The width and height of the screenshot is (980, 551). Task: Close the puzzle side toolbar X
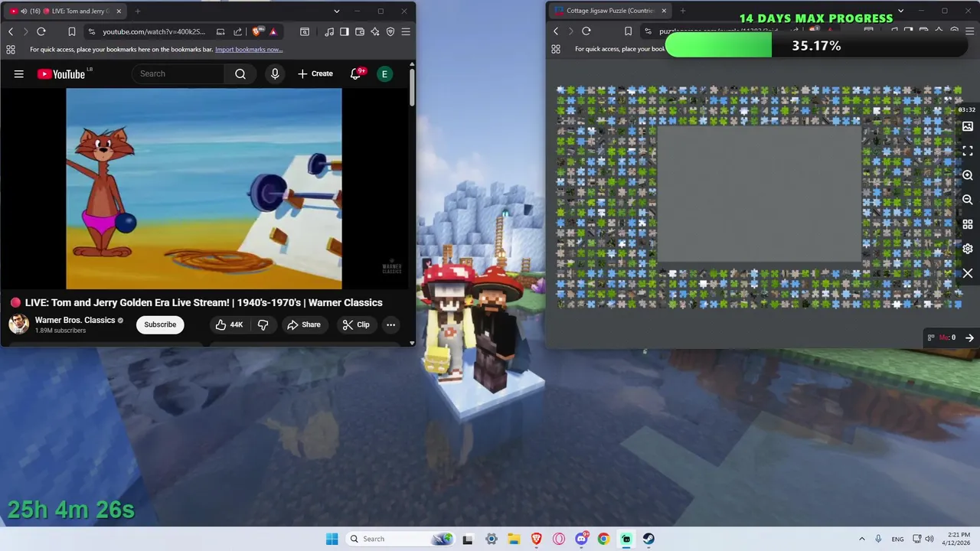click(968, 273)
